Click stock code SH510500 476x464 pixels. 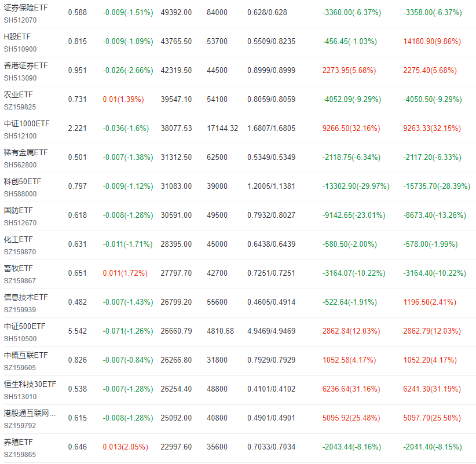[20, 338]
